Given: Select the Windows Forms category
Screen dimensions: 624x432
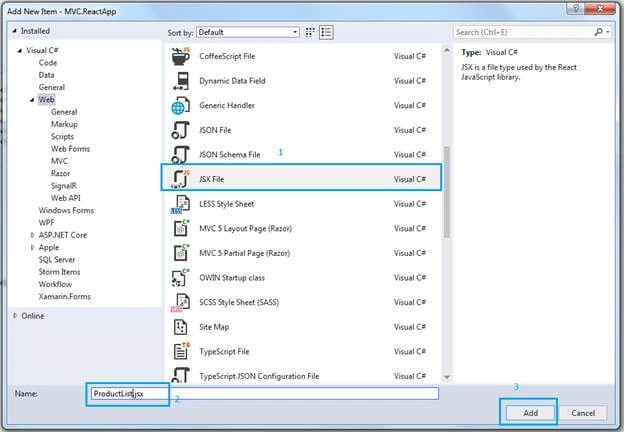Looking at the screenshot, I should pyautogui.click(x=66, y=210).
